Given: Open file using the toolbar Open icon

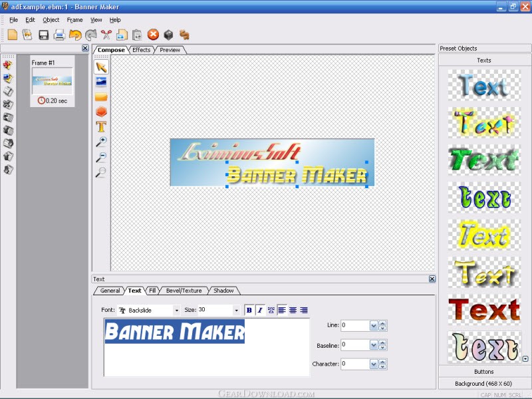Looking at the screenshot, I should point(27,35).
